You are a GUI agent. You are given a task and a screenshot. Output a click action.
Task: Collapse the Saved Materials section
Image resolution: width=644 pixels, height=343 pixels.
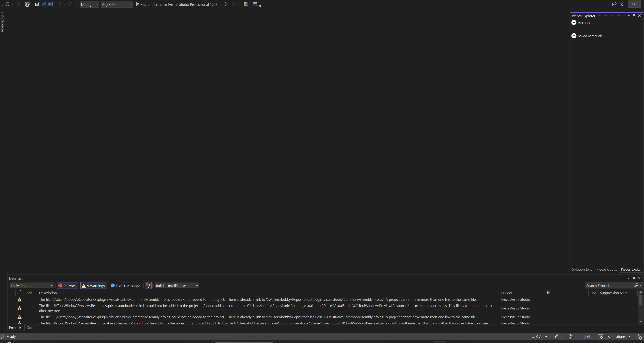574,36
